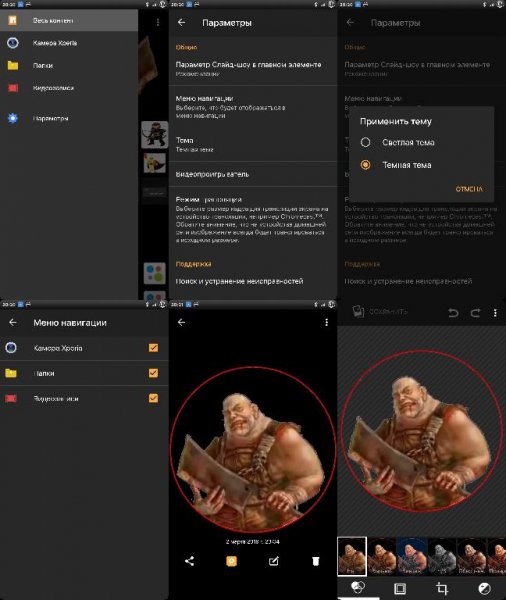Open the filters tool with overlapping circles

358,587
